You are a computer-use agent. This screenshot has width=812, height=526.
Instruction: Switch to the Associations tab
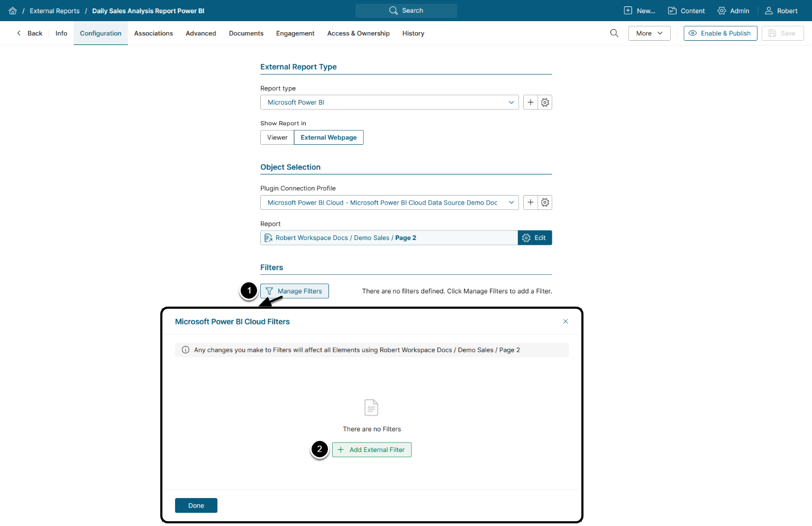coord(153,33)
